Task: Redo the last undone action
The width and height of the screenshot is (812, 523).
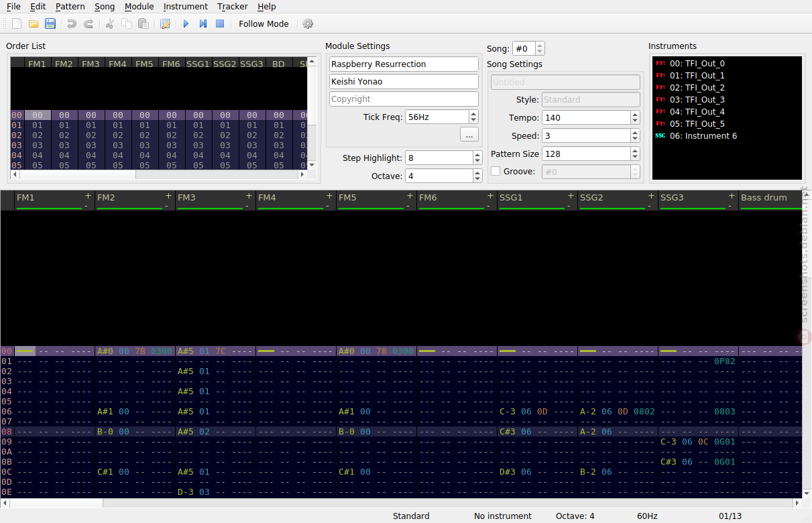Action: click(89, 23)
